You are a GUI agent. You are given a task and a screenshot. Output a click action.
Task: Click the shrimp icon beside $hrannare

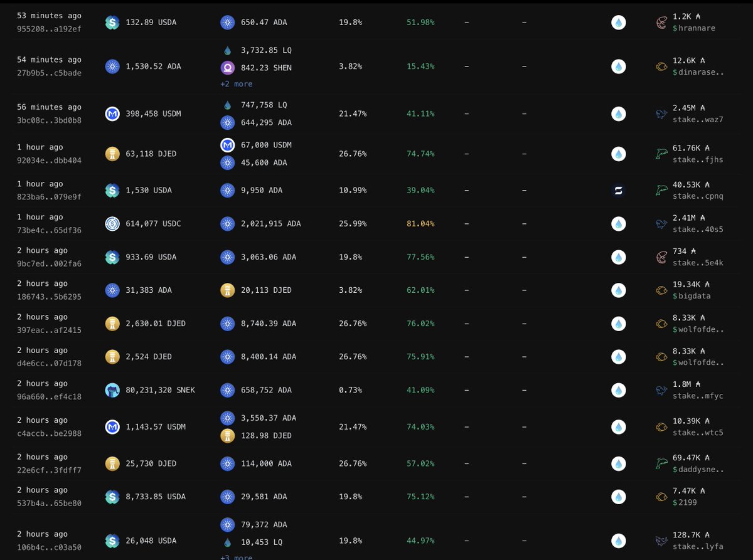click(661, 23)
